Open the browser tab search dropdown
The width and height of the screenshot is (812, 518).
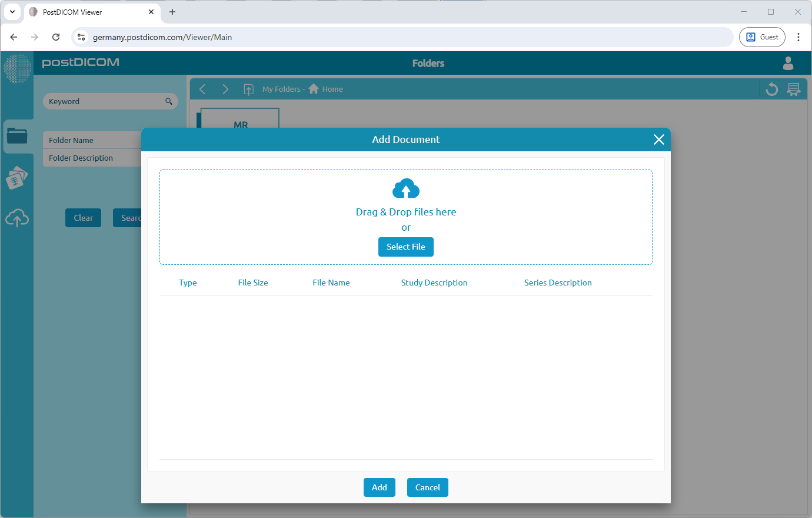(x=12, y=12)
